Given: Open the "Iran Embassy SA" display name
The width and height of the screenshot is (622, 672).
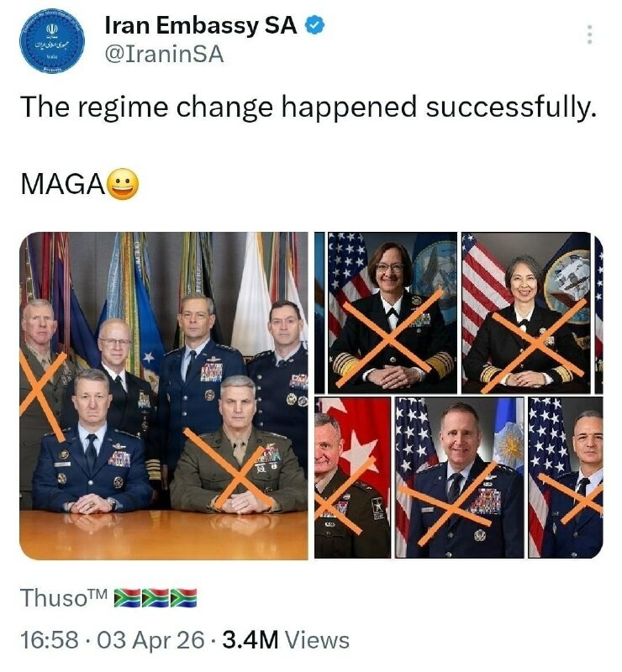Looking at the screenshot, I should point(201,26).
